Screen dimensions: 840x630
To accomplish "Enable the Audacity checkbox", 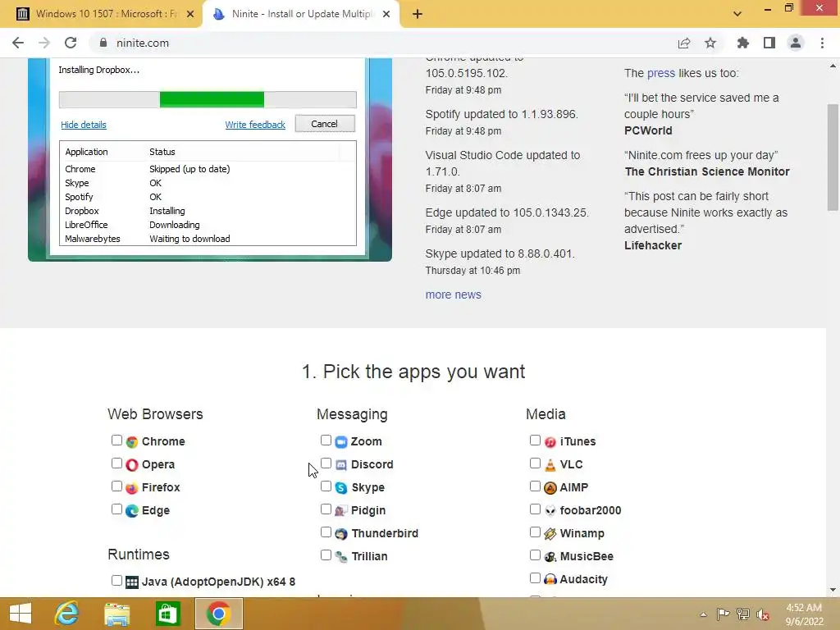I will pos(535,578).
